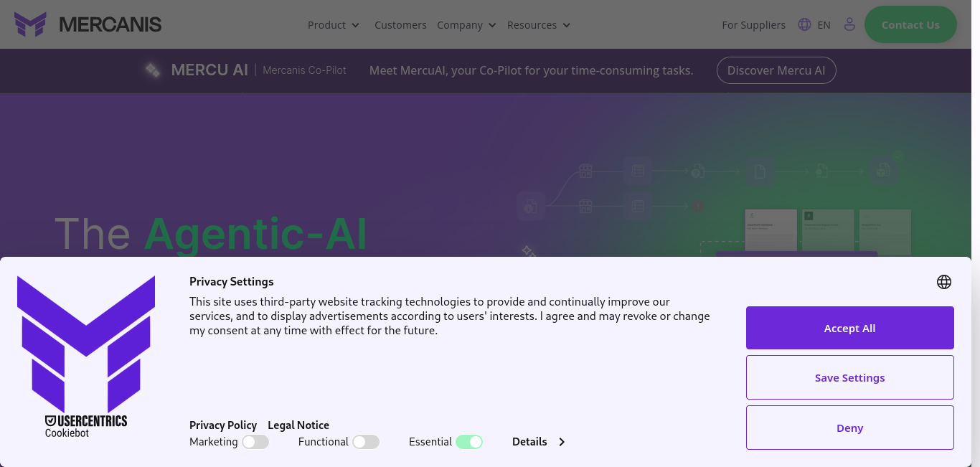Click the Mercanis logo in header
980x467 pixels.
point(88,24)
